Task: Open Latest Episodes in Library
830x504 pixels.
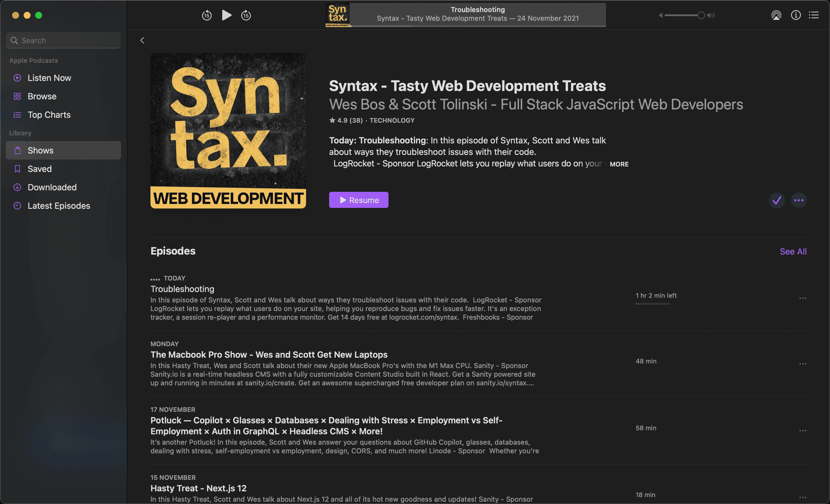Action: [63, 206]
